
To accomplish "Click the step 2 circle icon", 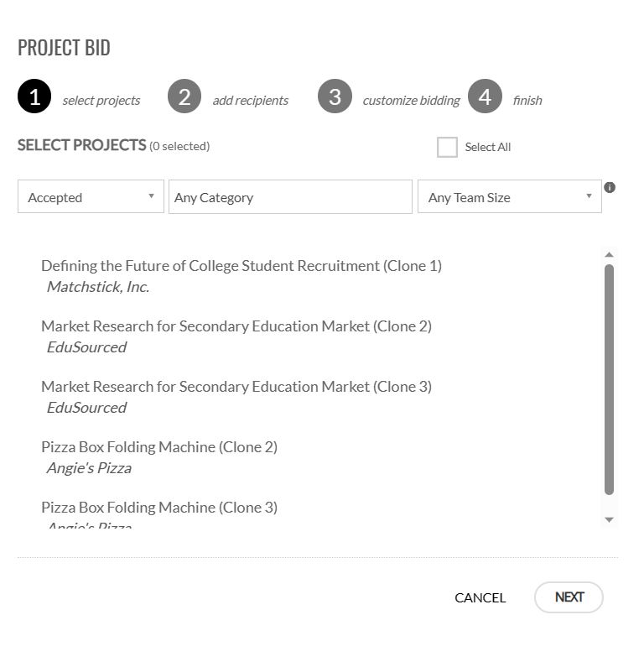I will pos(184,96).
